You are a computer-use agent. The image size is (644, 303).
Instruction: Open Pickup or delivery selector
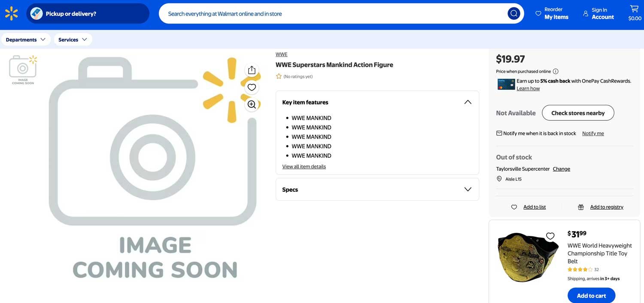(x=88, y=14)
